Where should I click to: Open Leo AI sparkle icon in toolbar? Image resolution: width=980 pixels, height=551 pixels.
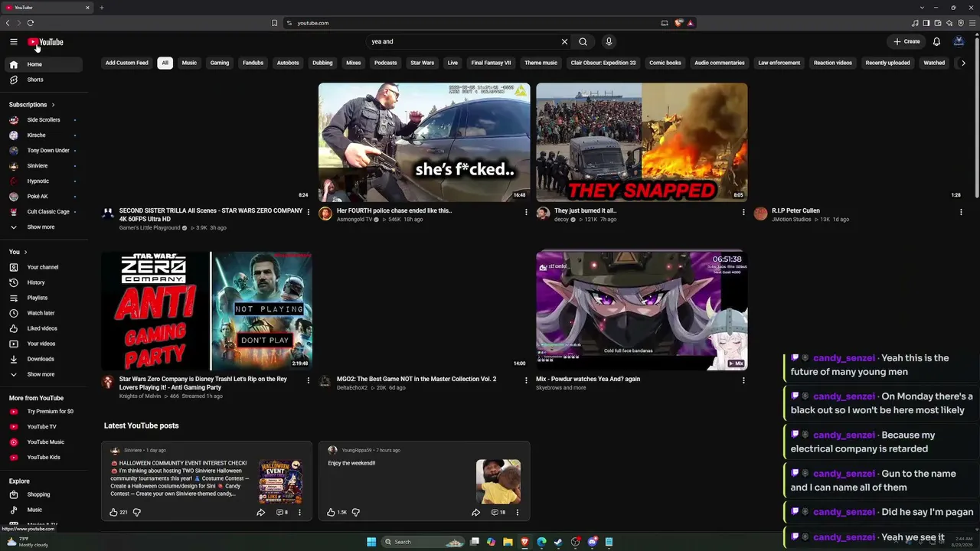(x=949, y=23)
